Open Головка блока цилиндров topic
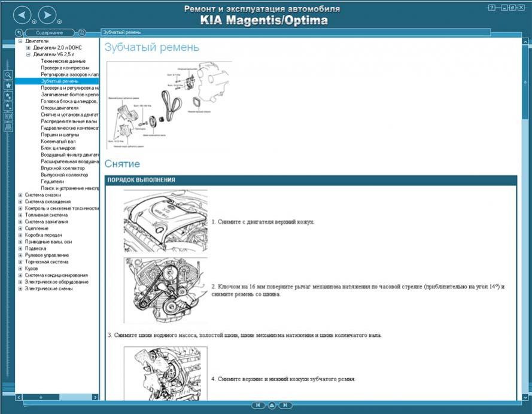Screen dimensions: 532x414 pyautogui.click(x=70, y=101)
